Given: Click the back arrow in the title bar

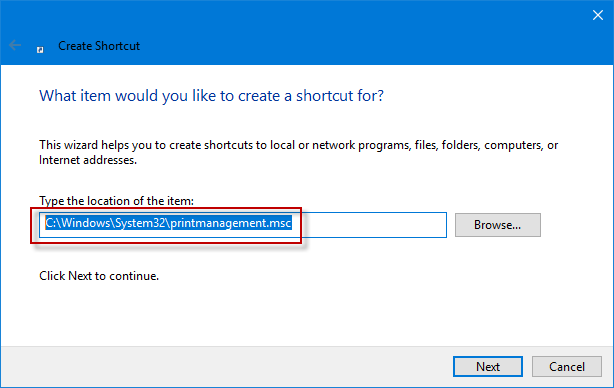Looking at the screenshot, I should (15, 45).
